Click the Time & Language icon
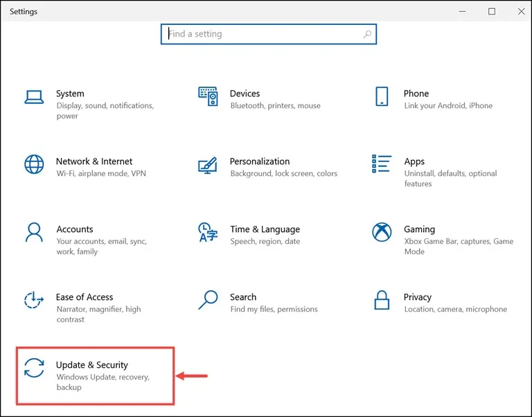 coord(208,232)
